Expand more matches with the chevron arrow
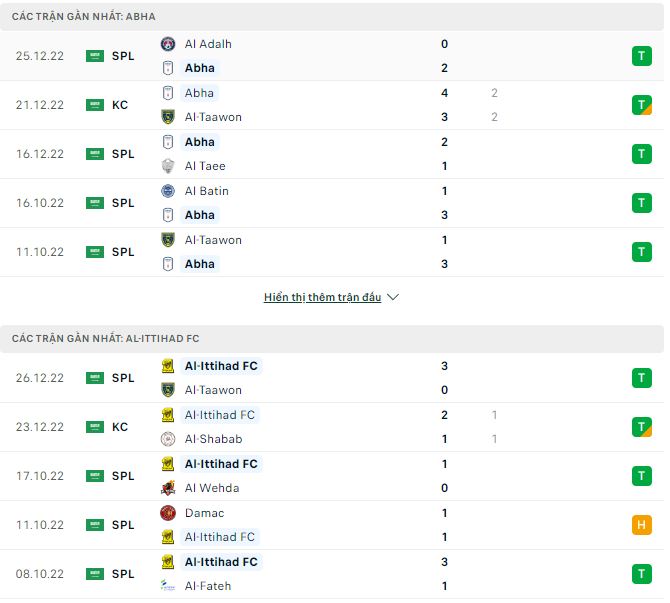 [x=393, y=298]
